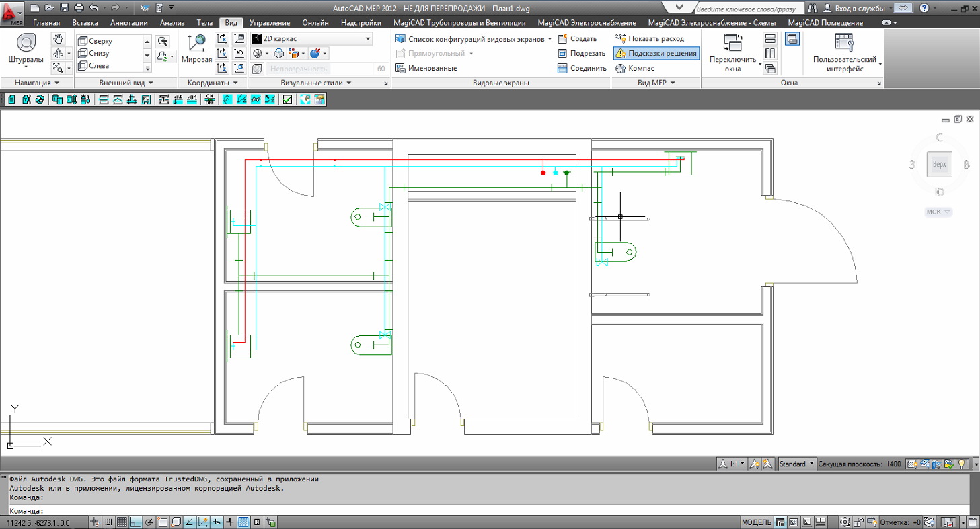This screenshot has width=980, height=529.
Task: Toggle transparency display in status bar
Action: (243, 522)
